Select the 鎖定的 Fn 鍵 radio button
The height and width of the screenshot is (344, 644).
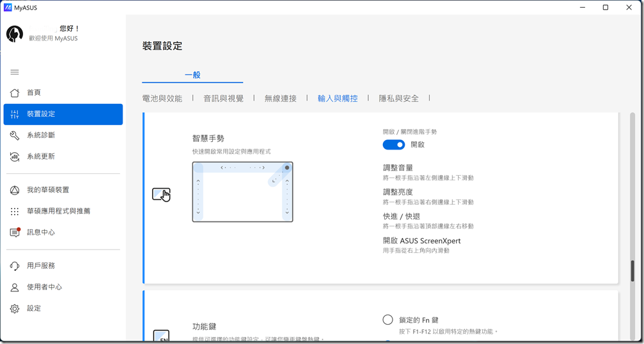[387, 320]
